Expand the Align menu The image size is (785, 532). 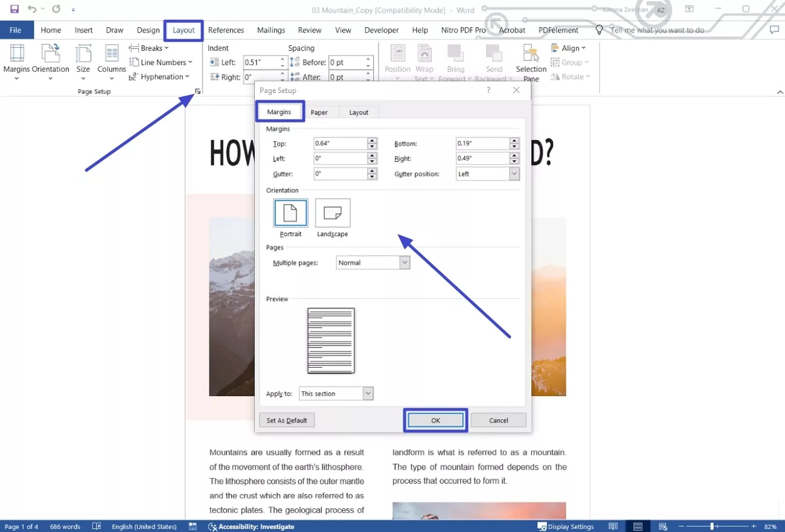[x=568, y=48]
